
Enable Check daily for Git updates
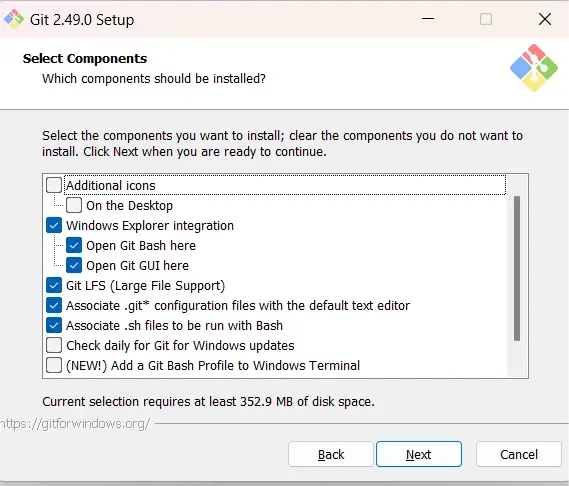pos(54,345)
